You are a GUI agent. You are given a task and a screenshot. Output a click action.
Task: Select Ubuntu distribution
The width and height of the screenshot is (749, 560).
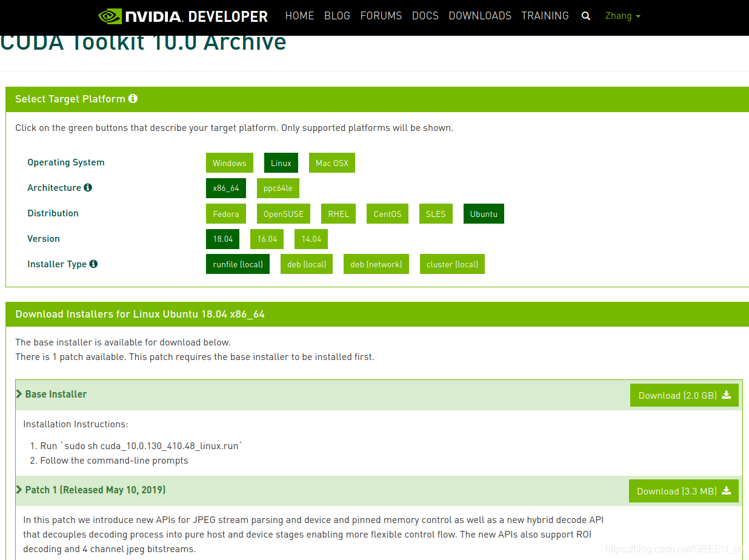(x=484, y=214)
